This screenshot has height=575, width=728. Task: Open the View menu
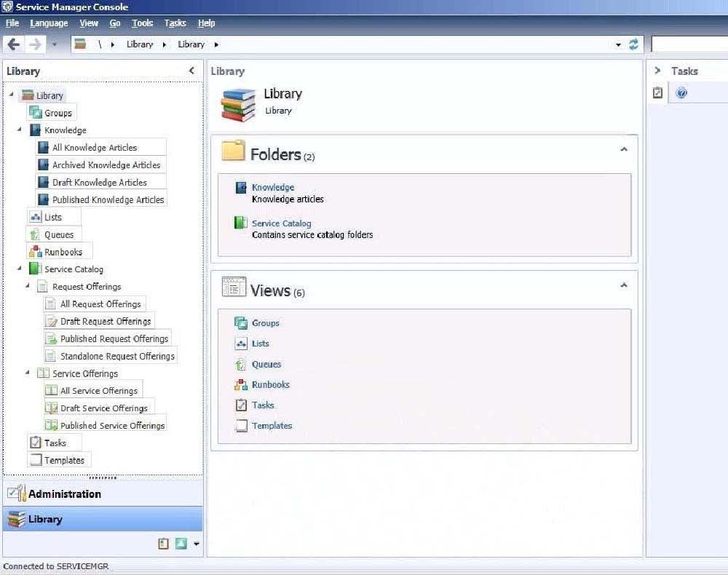88,23
